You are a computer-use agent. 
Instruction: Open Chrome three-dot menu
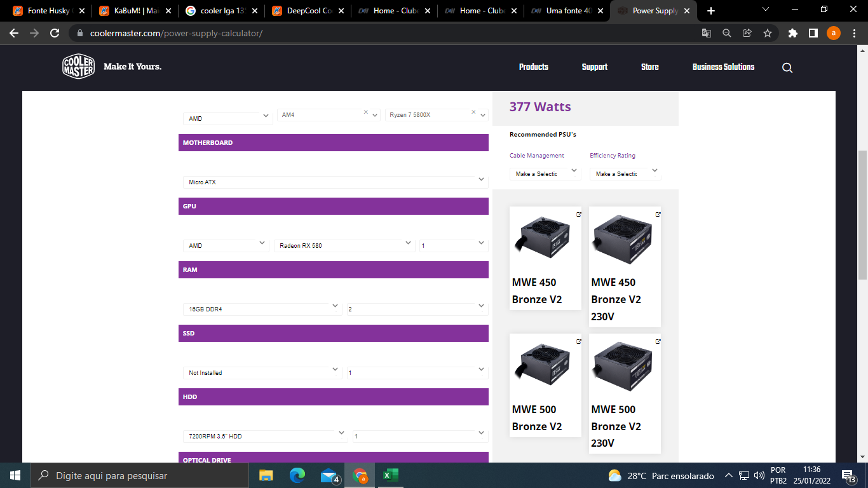[x=853, y=33]
